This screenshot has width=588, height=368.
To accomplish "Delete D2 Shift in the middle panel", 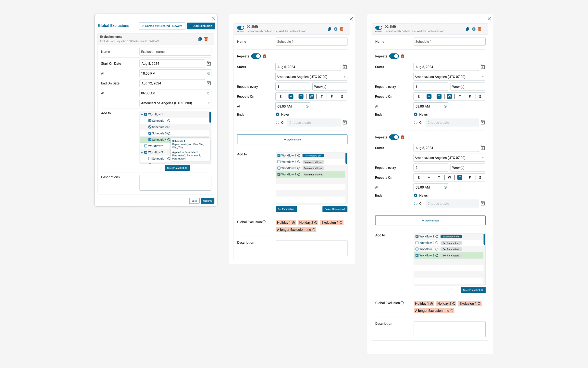I will [342, 29].
